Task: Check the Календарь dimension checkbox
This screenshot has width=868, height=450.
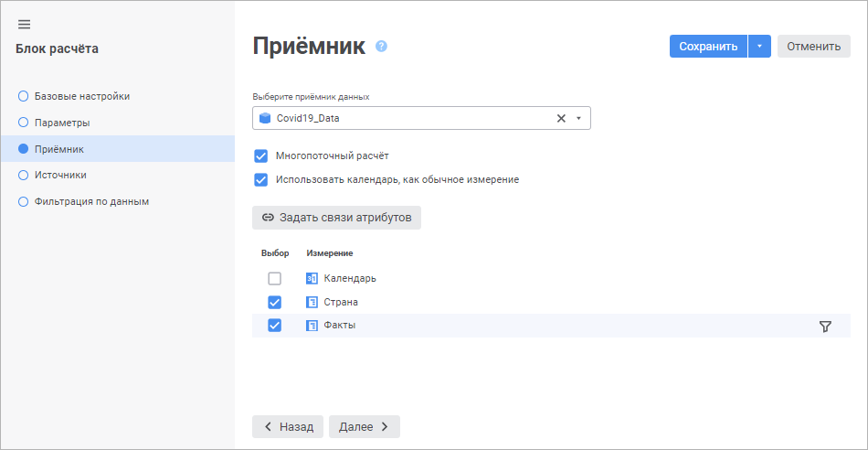Action: point(274,278)
